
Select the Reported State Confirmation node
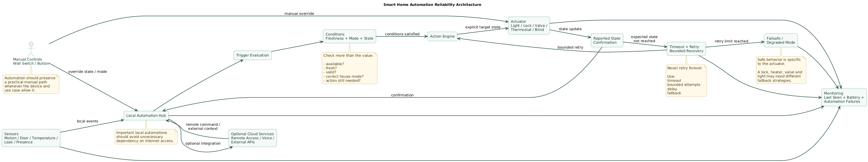(607, 40)
